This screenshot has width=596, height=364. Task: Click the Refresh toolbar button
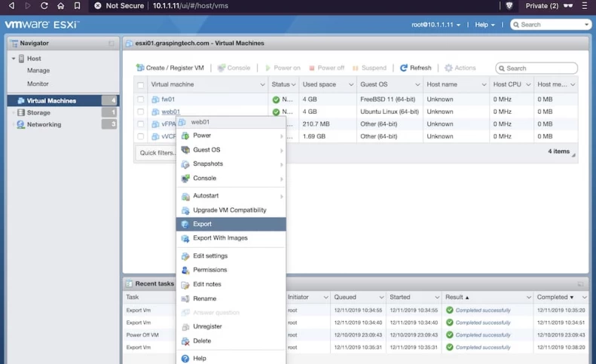415,68
